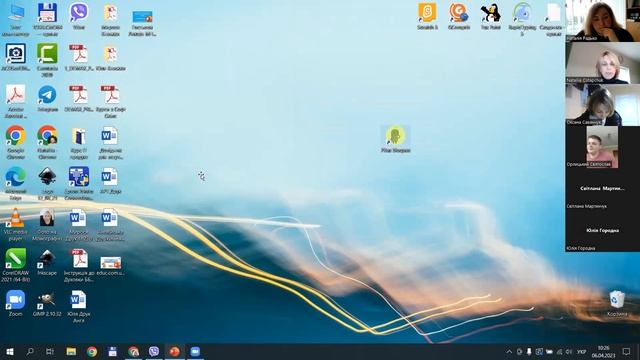
Task: Change the УКР input language
Action: pos(581,351)
